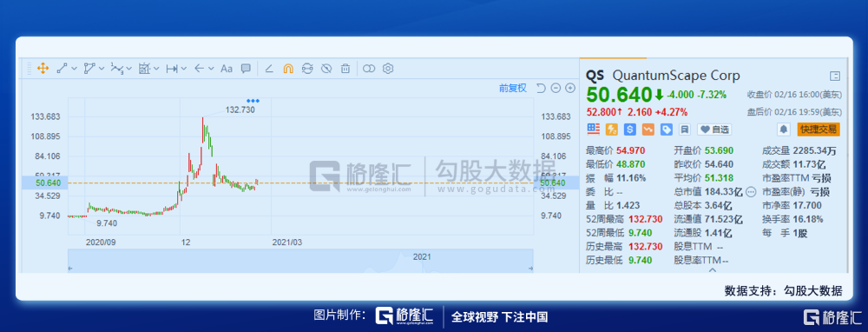868x332 pixels.
Task: Click the 最高价 54.970 value
Action: [630, 150]
